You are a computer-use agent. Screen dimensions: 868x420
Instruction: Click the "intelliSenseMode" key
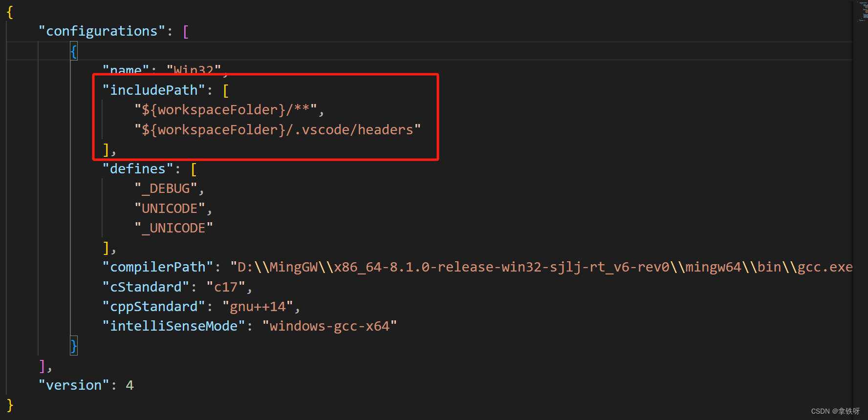[174, 326]
